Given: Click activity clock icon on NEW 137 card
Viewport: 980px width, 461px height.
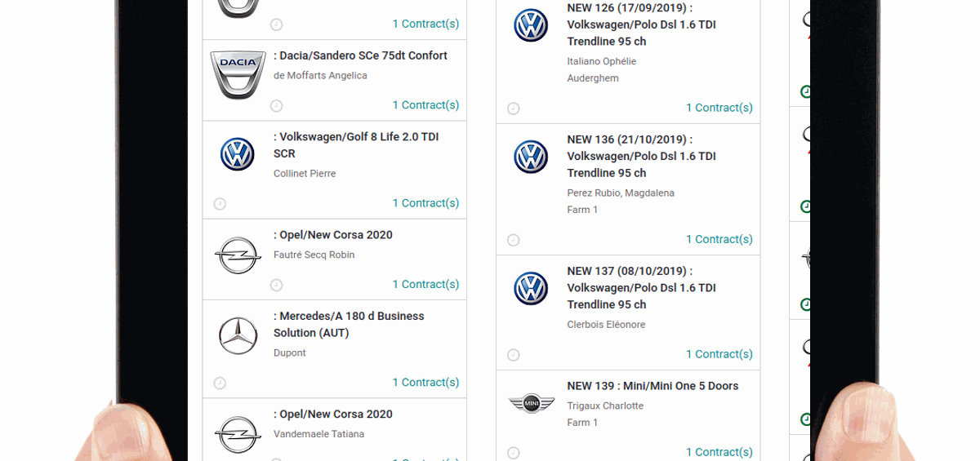Looking at the screenshot, I should [x=513, y=355].
